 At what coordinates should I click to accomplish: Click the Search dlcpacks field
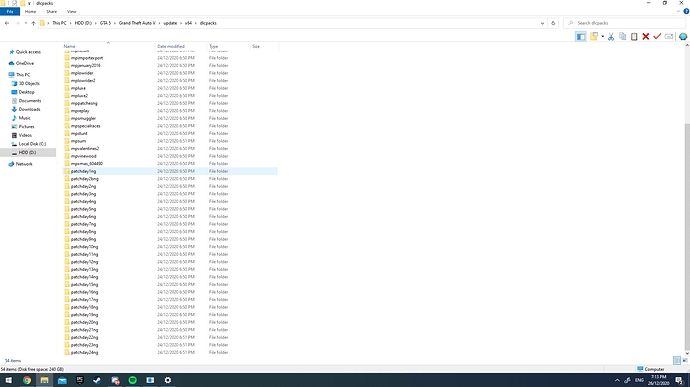point(625,23)
